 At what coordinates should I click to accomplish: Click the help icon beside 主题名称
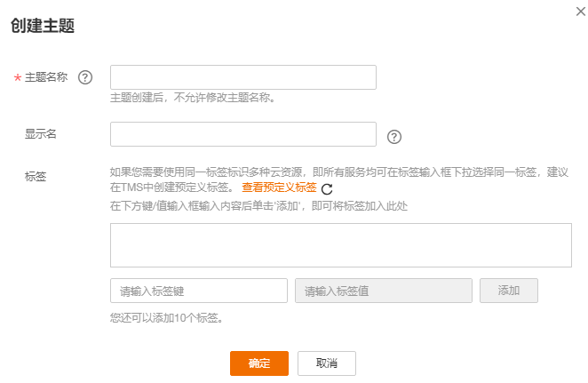click(85, 77)
